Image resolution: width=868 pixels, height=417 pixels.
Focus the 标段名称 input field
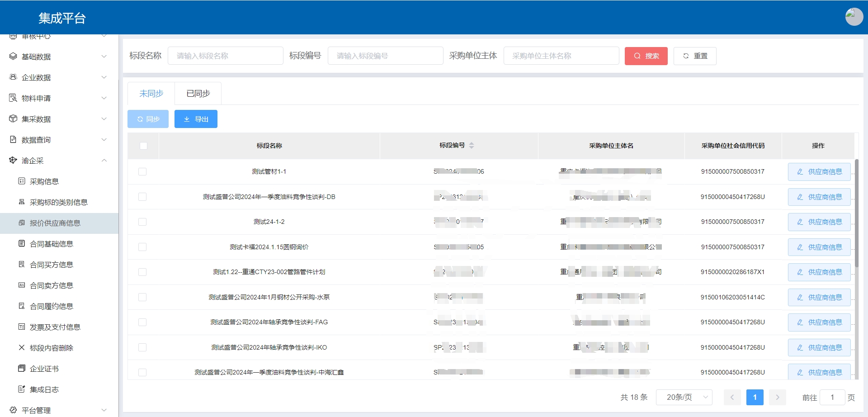[x=225, y=56]
